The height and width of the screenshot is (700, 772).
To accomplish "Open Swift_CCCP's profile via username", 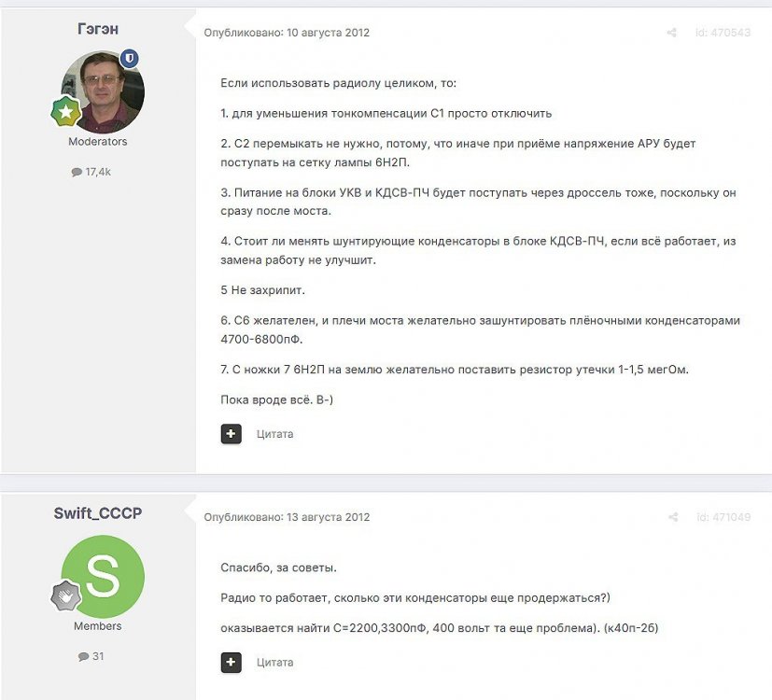I will point(97,513).
